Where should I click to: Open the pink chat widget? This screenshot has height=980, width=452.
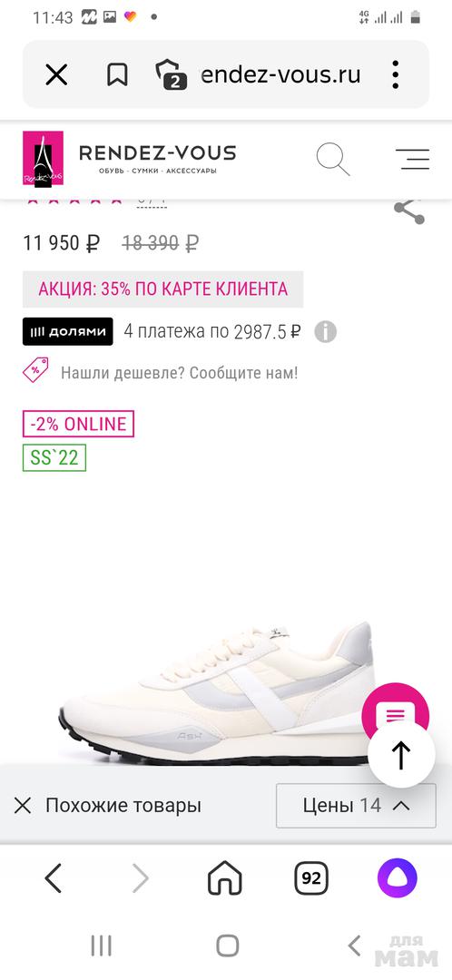(395, 712)
